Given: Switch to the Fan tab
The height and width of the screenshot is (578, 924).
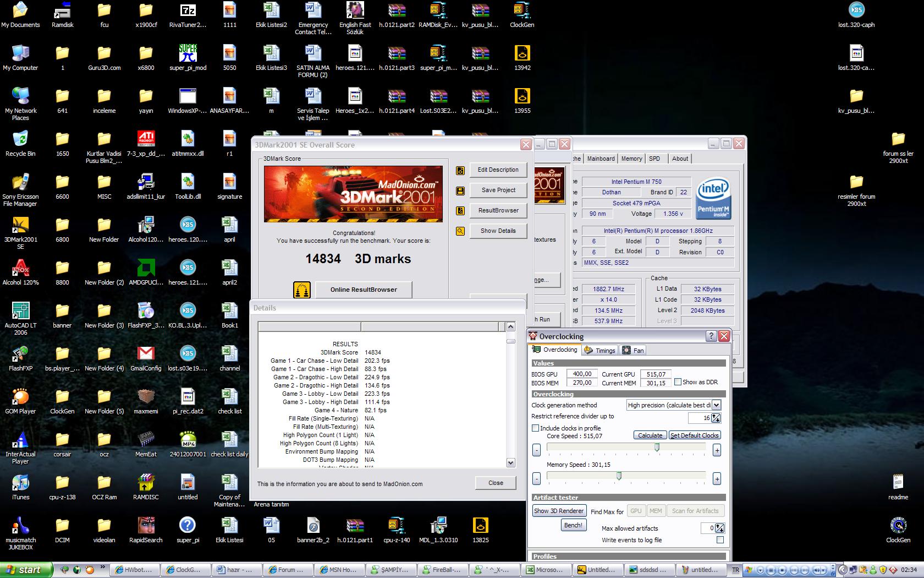Looking at the screenshot, I should click(x=633, y=350).
